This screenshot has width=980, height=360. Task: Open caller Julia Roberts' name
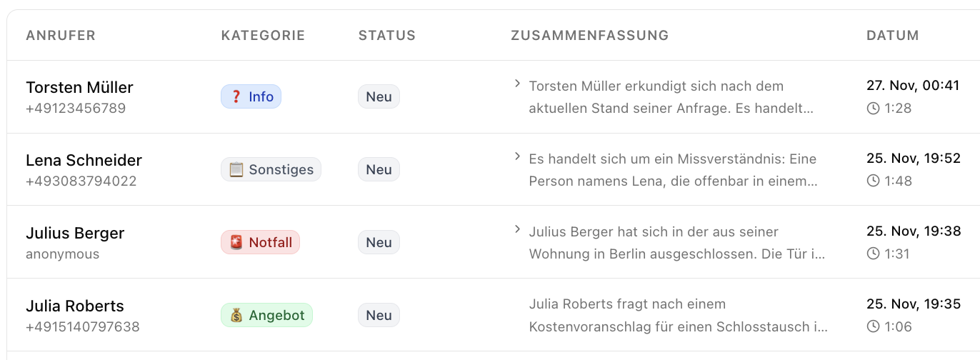(x=75, y=306)
